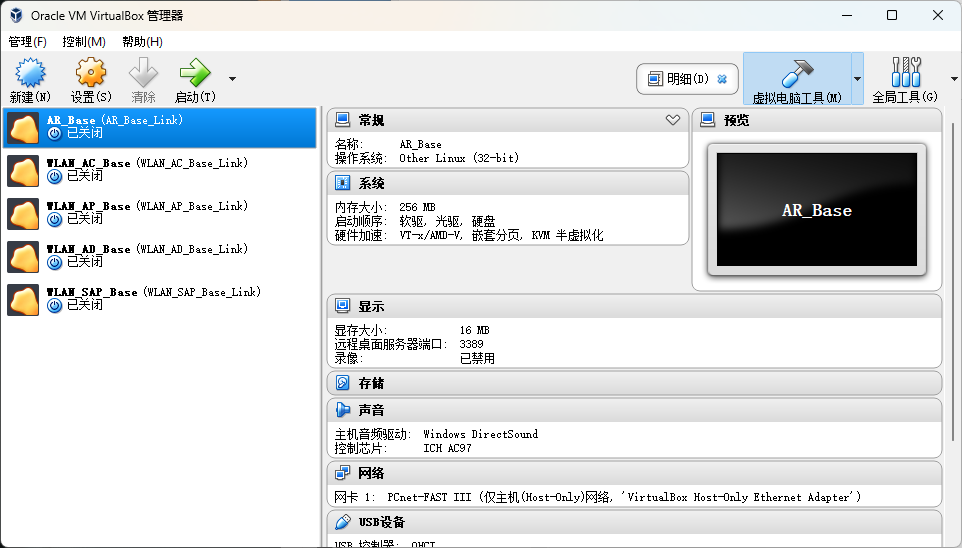The image size is (962, 548).
Task: Open dropdown arrow next to 启动
Action: click(x=232, y=79)
